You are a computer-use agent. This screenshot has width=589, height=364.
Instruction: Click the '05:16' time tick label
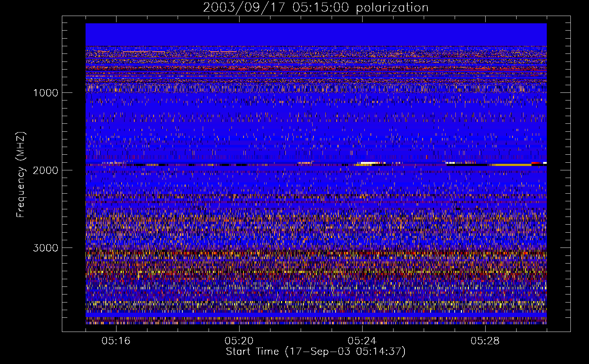click(116, 341)
